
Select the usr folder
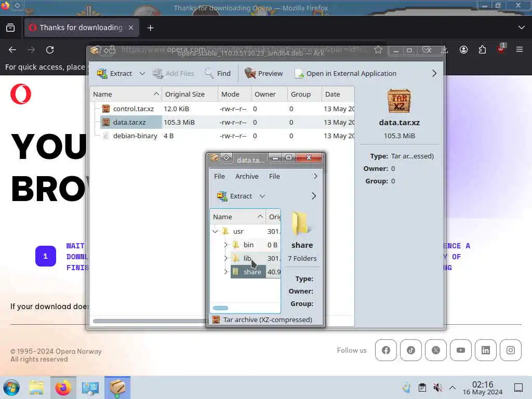[238, 231]
